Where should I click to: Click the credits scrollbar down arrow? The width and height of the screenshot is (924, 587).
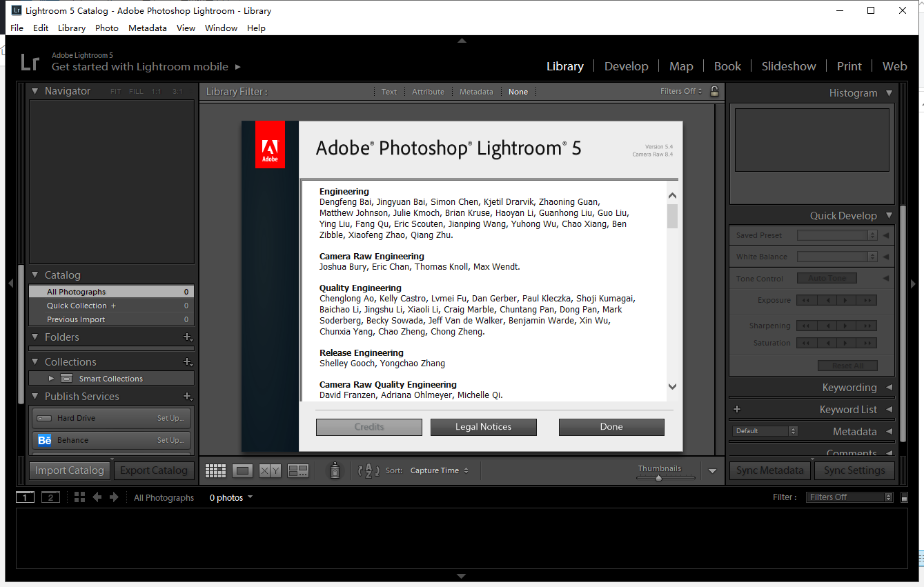pyautogui.click(x=673, y=386)
